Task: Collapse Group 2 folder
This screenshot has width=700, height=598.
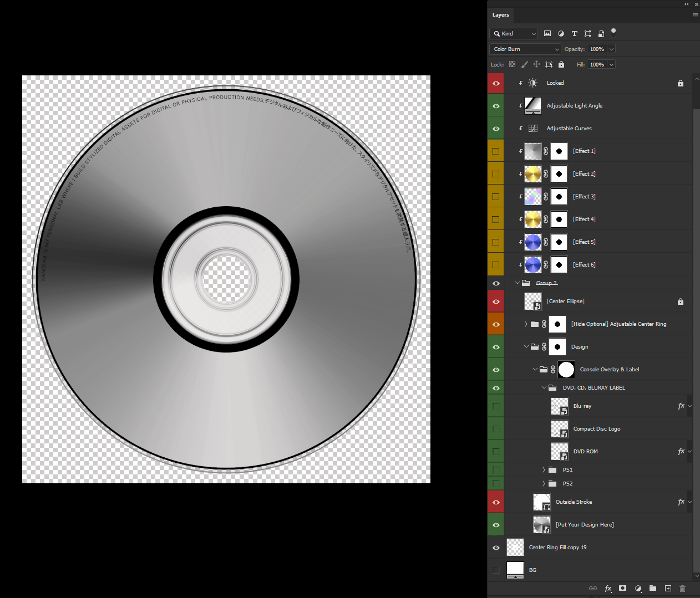Action: coord(518,283)
